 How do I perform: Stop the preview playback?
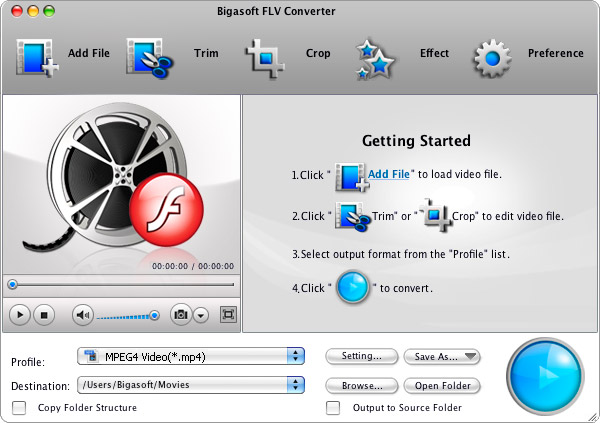[x=44, y=315]
